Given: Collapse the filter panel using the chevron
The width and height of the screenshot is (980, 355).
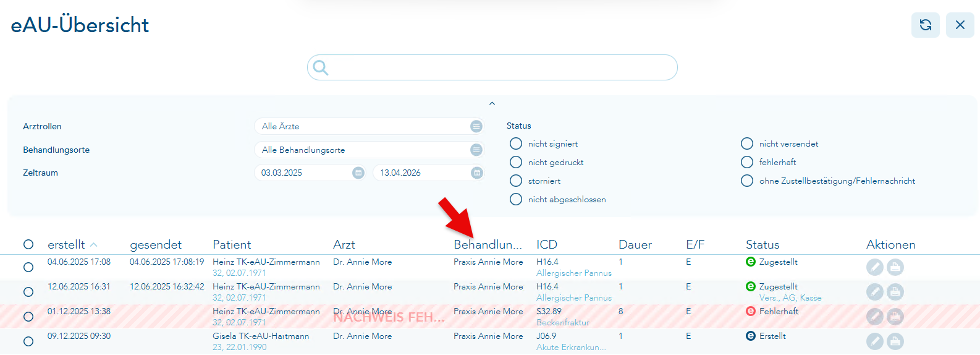Looking at the screenshot, I should [x=492, y=103].
